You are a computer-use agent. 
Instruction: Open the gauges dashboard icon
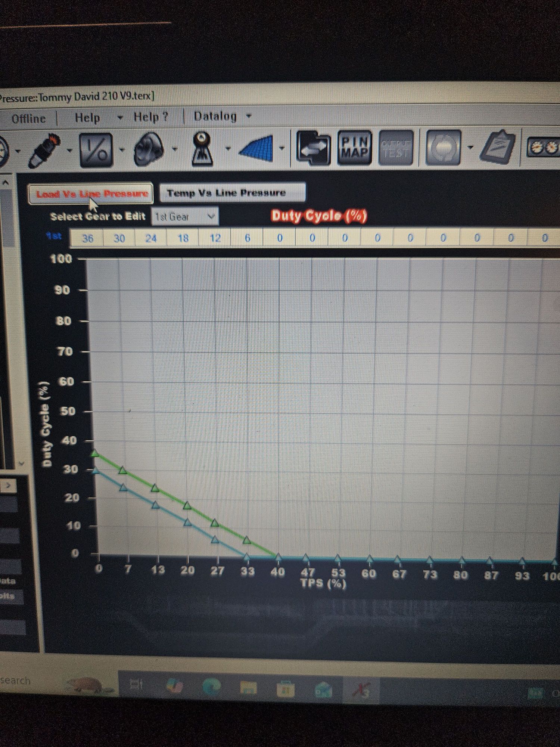tap(543, 147)
